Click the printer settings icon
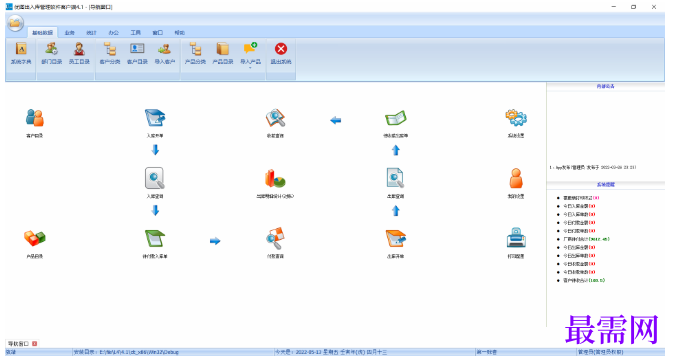677x361 pixels. [516, 238]
